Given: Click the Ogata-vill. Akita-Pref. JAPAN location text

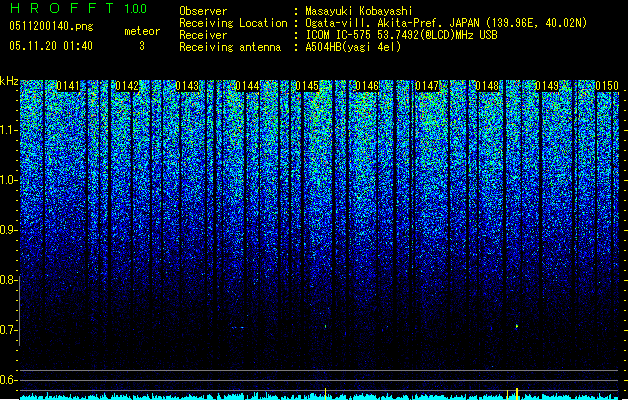Looking at the screenshot, I should [446, 23].
